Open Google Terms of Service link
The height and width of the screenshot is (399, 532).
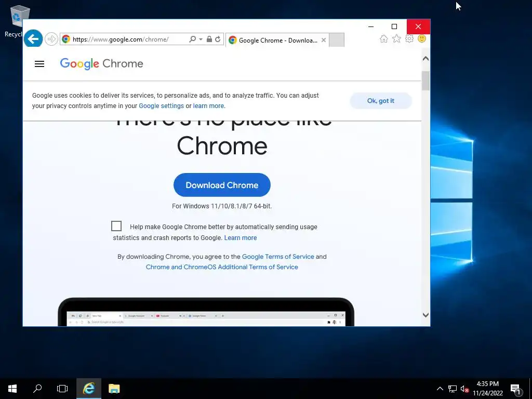click(278, 257)
